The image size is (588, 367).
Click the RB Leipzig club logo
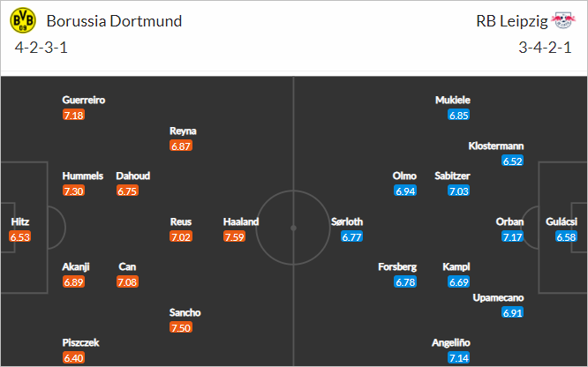pyautogui.click(x=563, y=20)
